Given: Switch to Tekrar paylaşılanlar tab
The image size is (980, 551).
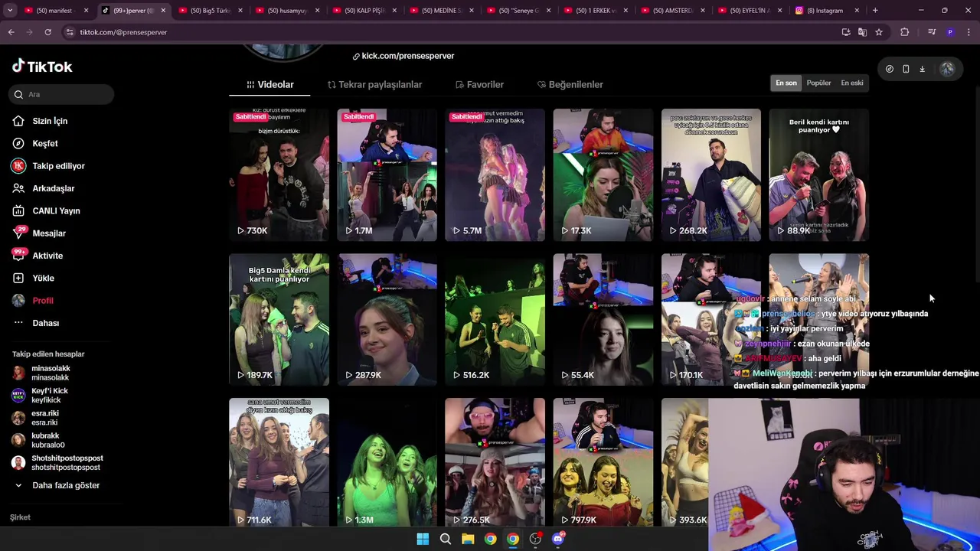Looking at the screenshot, I should [374, 84].
